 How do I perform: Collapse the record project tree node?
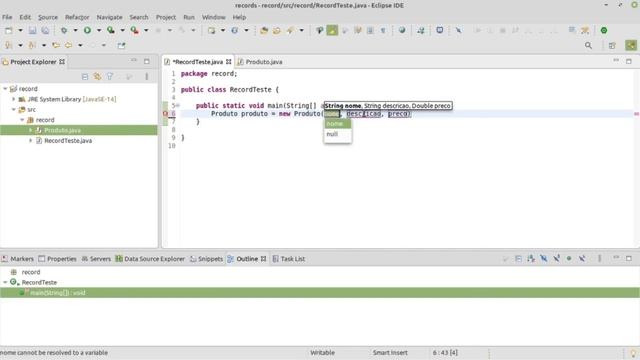pyautogui.click(x=5, y=89)
